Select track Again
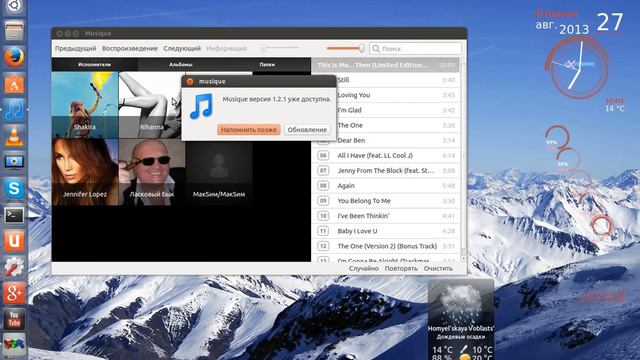 pyautogui.click(x=386, y=186)
